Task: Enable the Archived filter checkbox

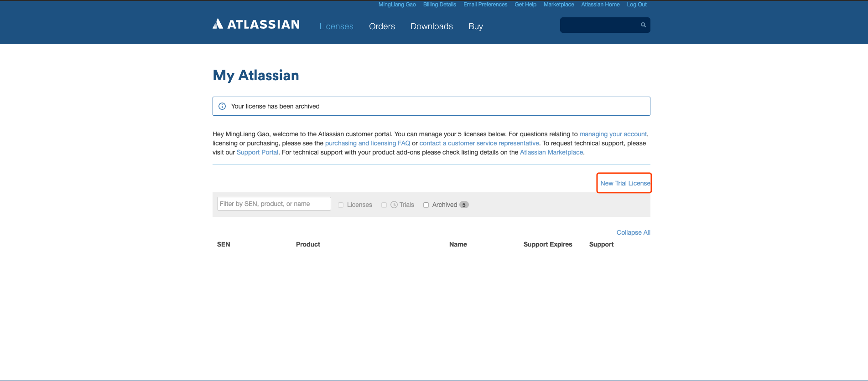Action: click(426, 205)
